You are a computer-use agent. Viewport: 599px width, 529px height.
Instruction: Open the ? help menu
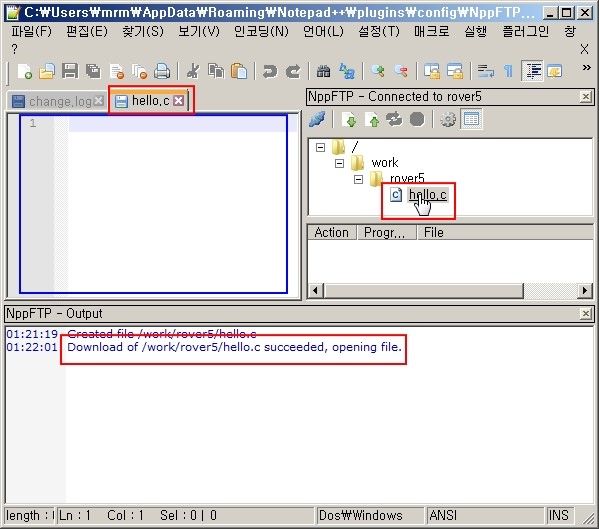point(14,49)
